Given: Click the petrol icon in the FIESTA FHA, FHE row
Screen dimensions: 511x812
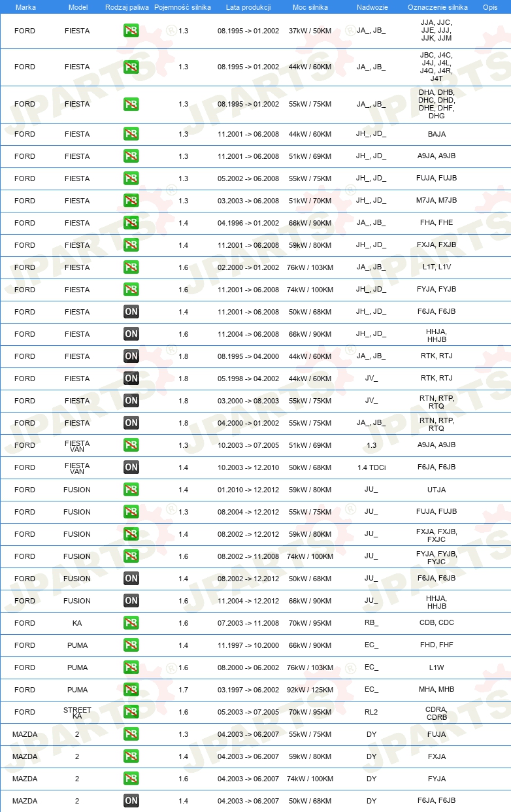Looking at the screenshot, I should click(x=131, y=223).
